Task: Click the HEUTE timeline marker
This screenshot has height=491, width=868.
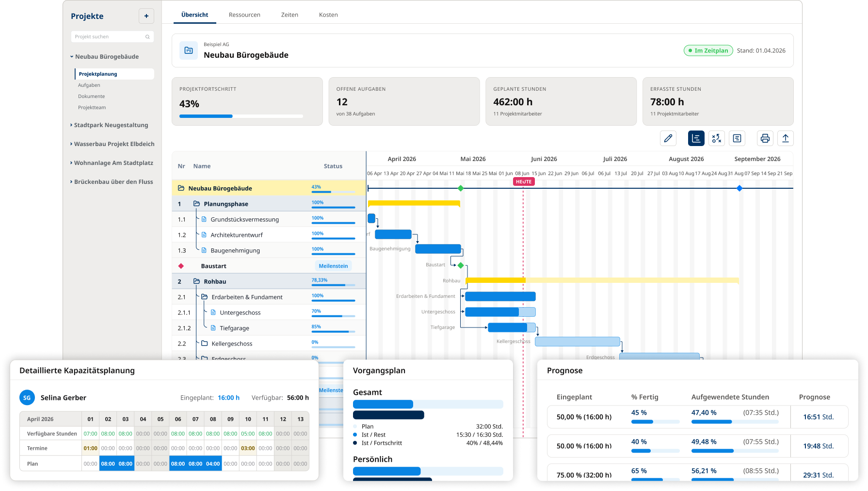Action: [x=524, y=182]
